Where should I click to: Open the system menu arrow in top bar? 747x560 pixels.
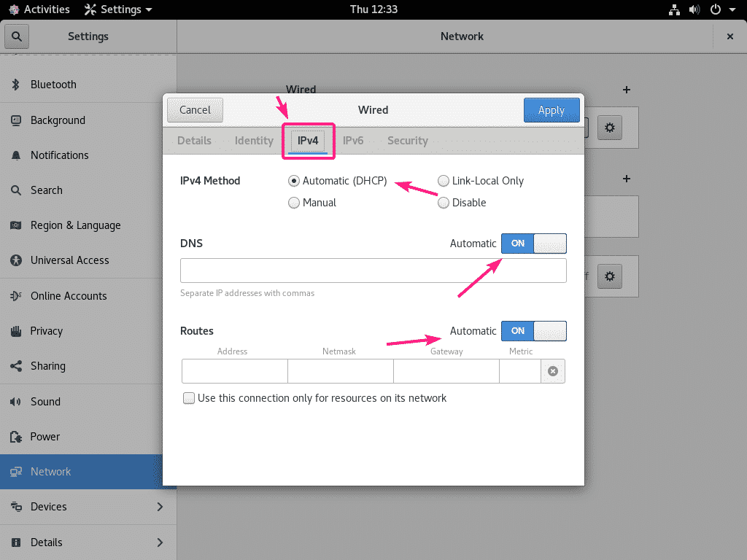[x=732, y=9]
